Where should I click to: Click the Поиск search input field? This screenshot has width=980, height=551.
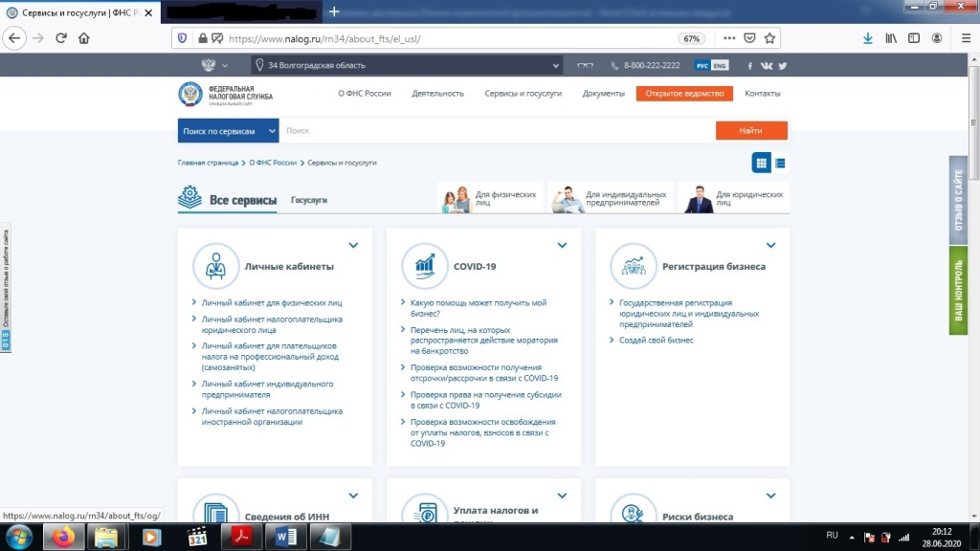[498, 131]
